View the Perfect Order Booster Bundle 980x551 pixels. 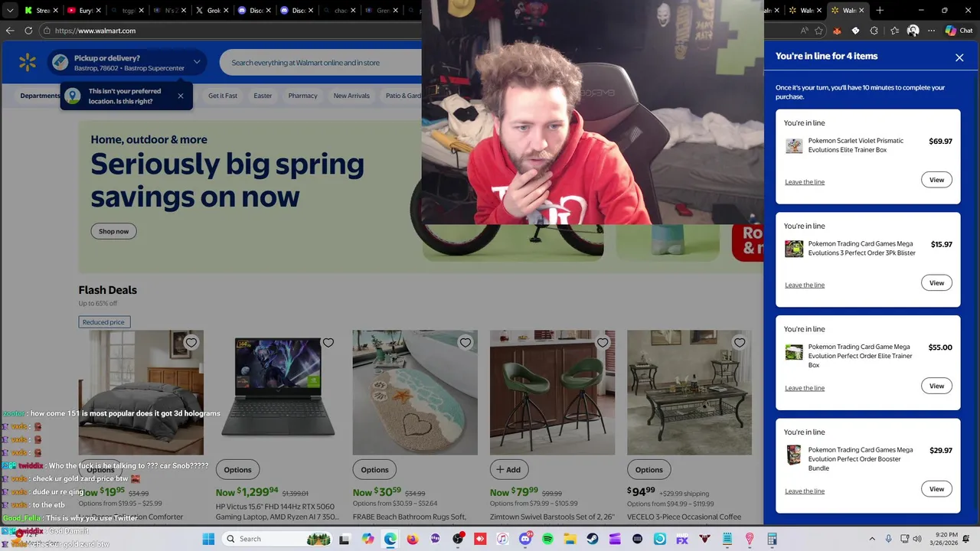[936, 489]
